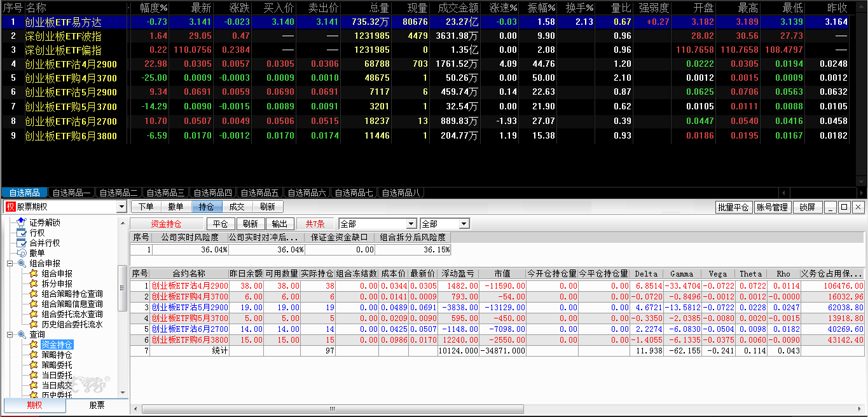The width and height of the screenshot is (868, 417).
Task: Click the 证券解锁 lock icon in tree
Action: pyautogui.click(x=22, y=222)
